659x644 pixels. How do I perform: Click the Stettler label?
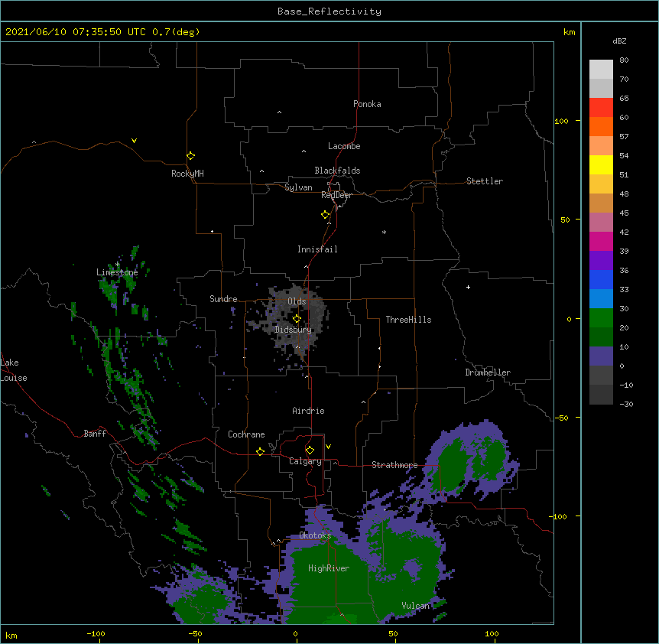pyautogui.click(x=485, y=181)
